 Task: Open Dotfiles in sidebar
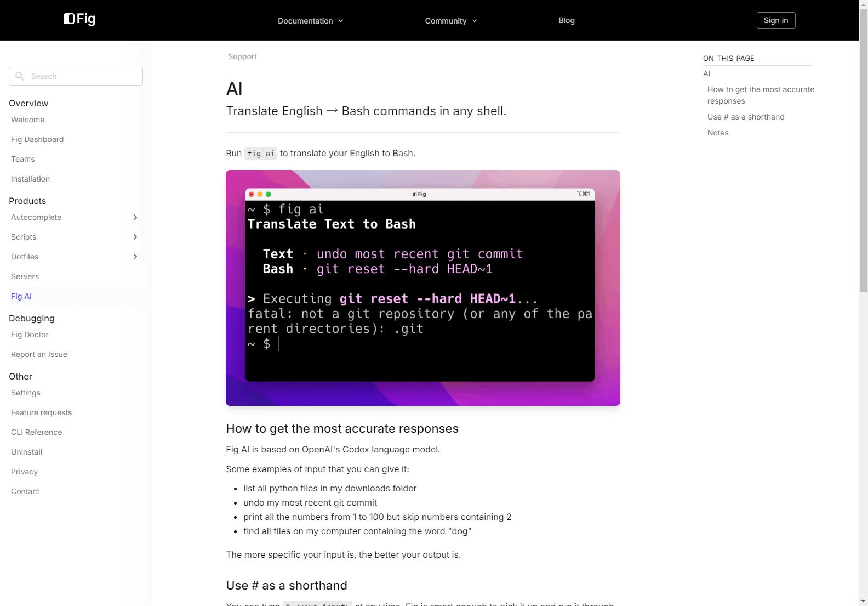tap(25, 257)
